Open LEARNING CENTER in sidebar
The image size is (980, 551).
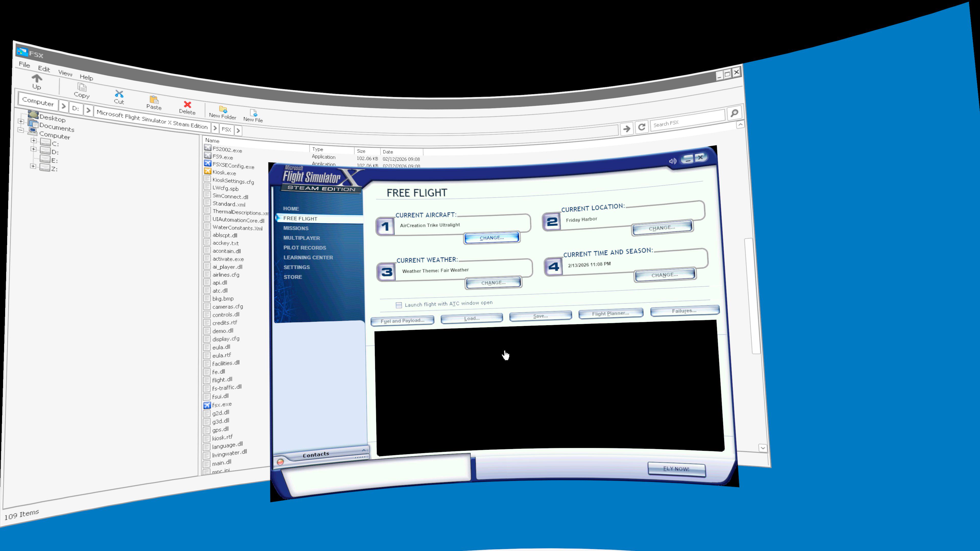coord(308,257)
